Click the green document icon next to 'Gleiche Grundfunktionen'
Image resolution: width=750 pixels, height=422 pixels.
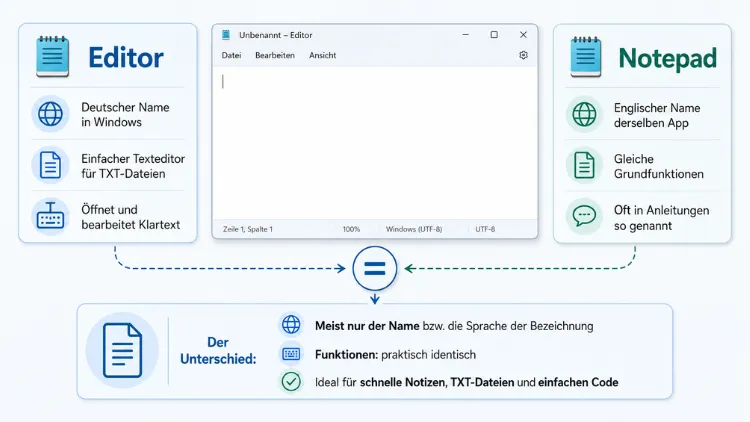pos(585,166)
